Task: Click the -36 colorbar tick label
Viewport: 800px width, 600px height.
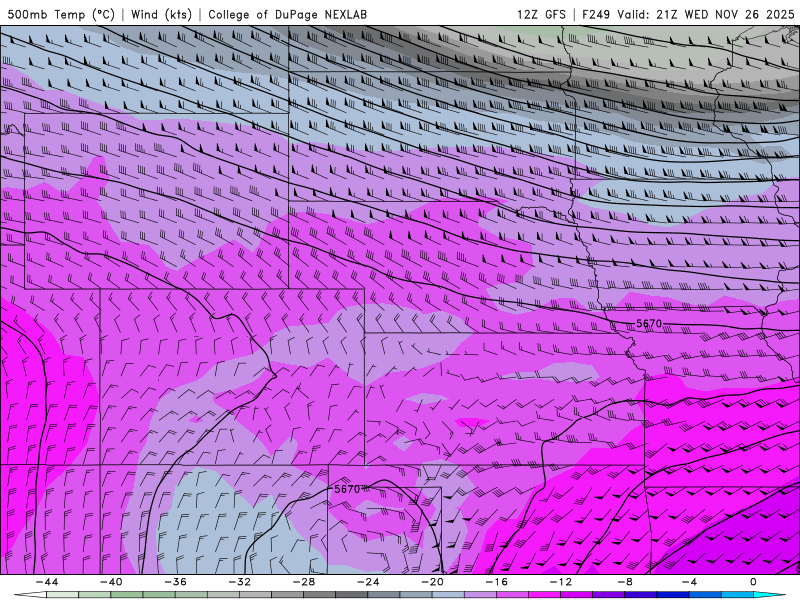Action: [175, 582]
